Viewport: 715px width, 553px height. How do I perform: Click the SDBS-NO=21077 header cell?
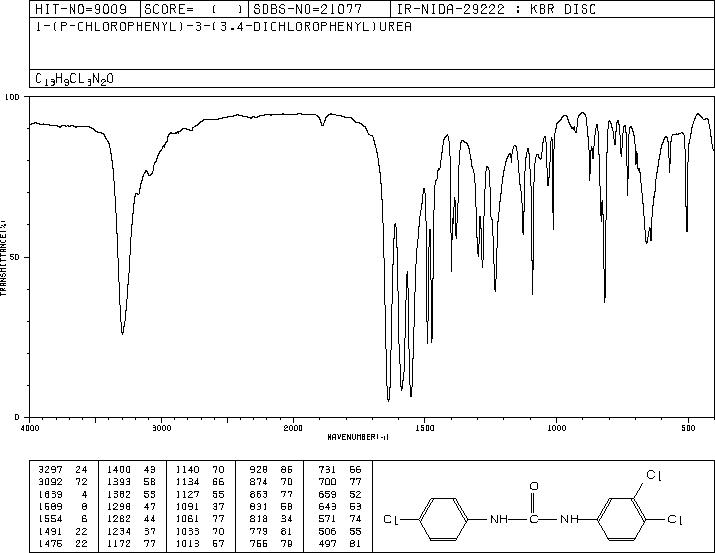pos(319,9)
